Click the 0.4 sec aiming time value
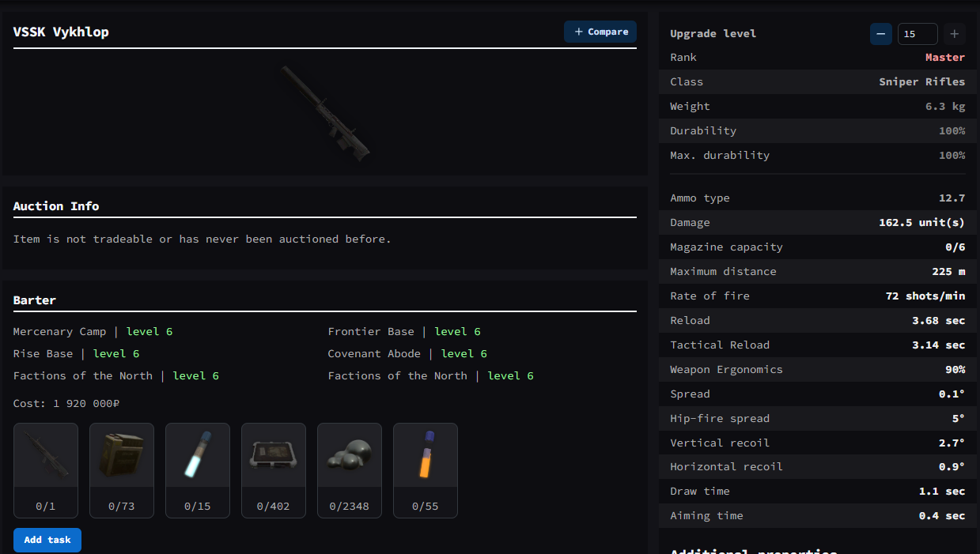The height and width of the screenshot is (554, 980). [x=942, y=516]
